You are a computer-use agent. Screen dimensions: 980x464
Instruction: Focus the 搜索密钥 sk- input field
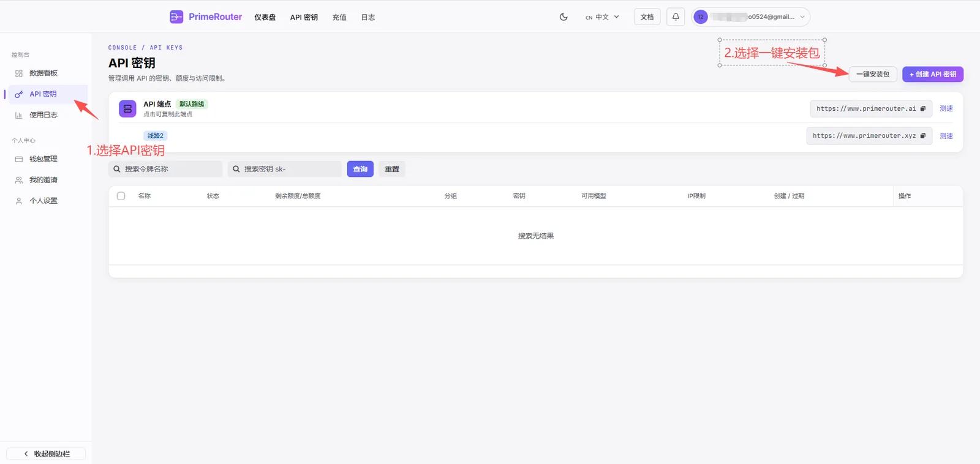[x=285, y=169]
